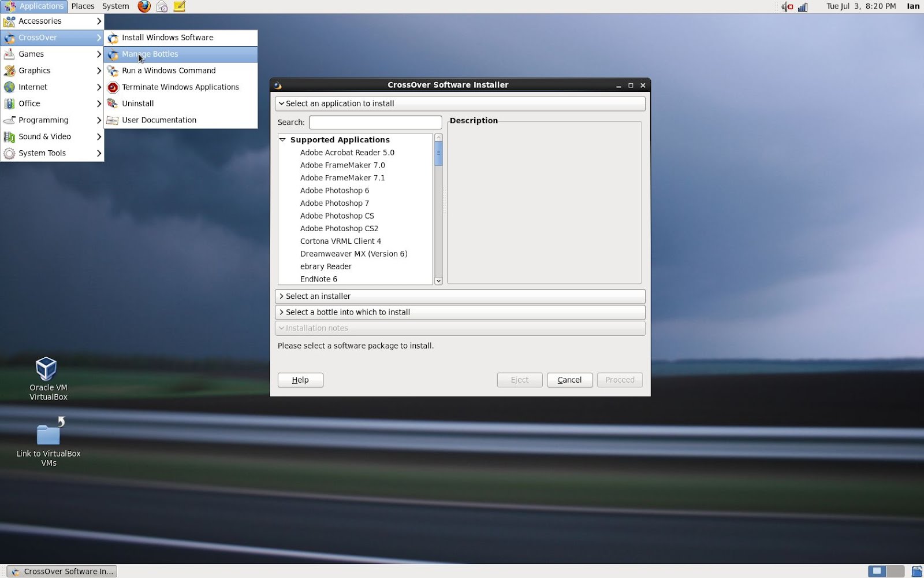
Task: Click the Uninstall icon in submenu
Action: click(x=113, y=103)
